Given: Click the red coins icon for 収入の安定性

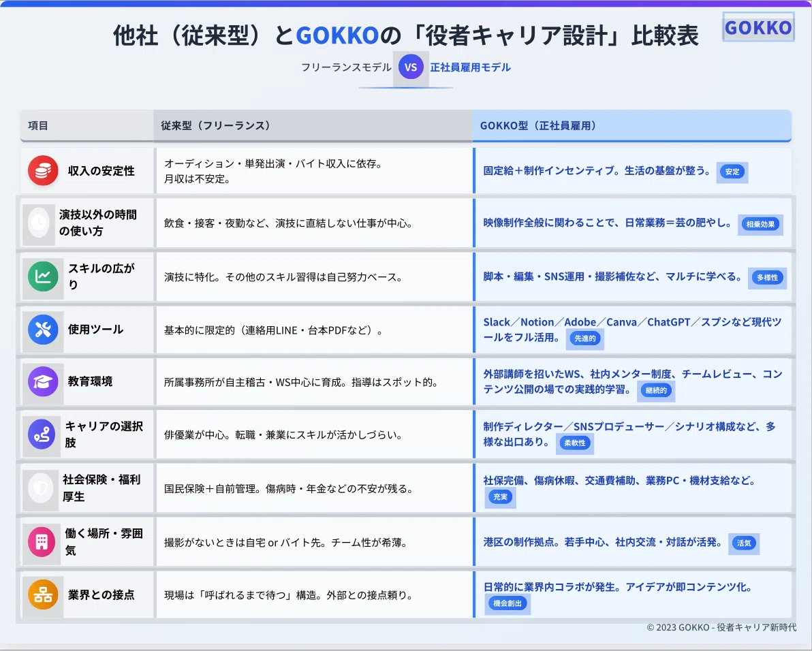Looking at the screenshot, I should pyautogui.click(x=43, y=170).
